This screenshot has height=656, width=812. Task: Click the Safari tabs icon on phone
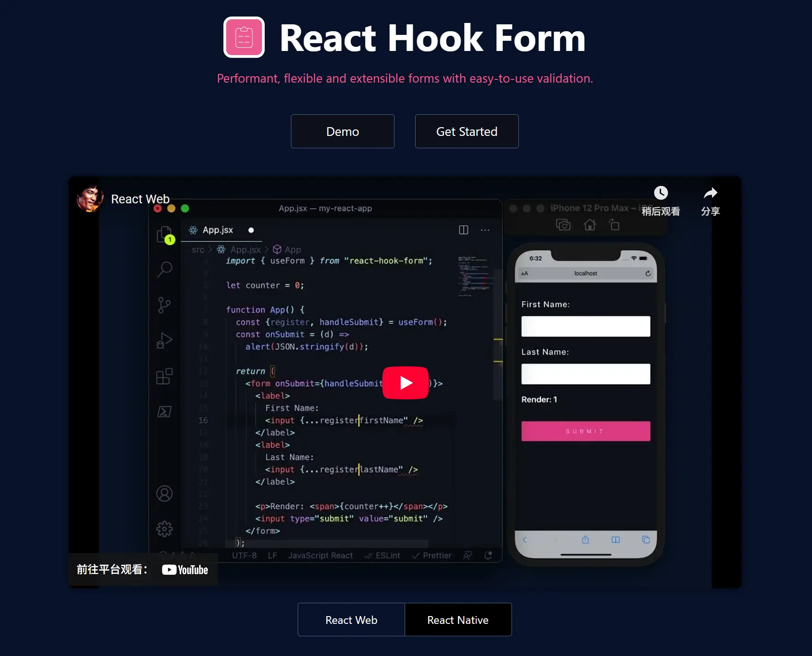646,540
